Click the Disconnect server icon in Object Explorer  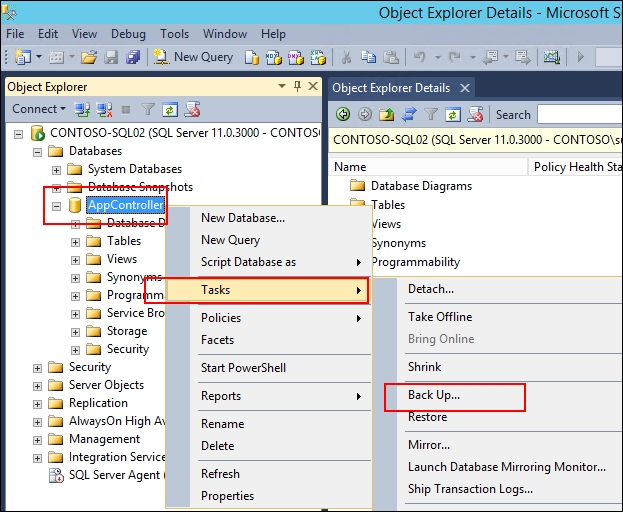(103, 109)
